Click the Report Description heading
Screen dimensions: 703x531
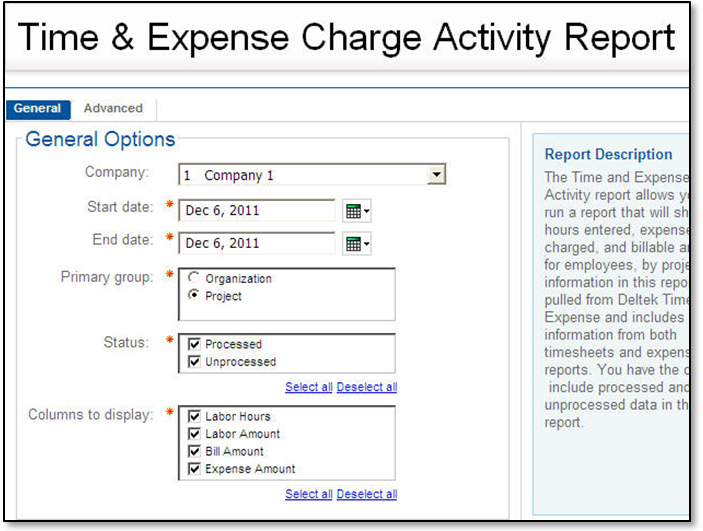point(608,154)
